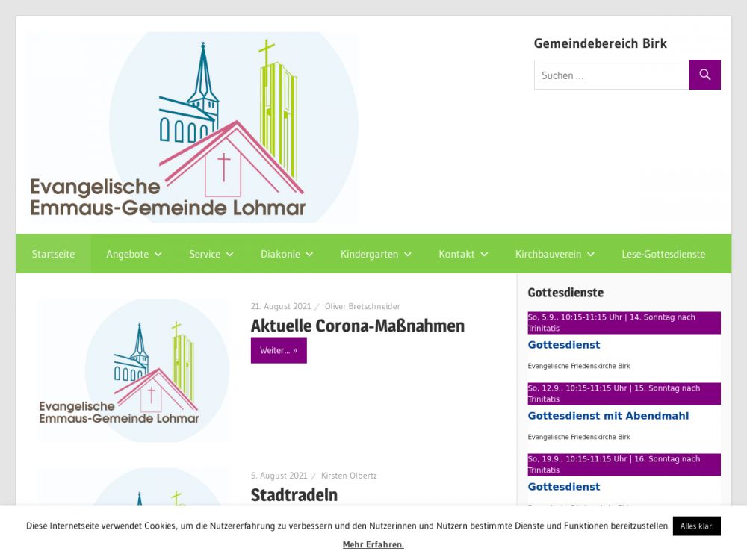Click the Weiter… button under Corona-Maßnahmen
This screenshot has width=747, height=560.
click(279, 350)
